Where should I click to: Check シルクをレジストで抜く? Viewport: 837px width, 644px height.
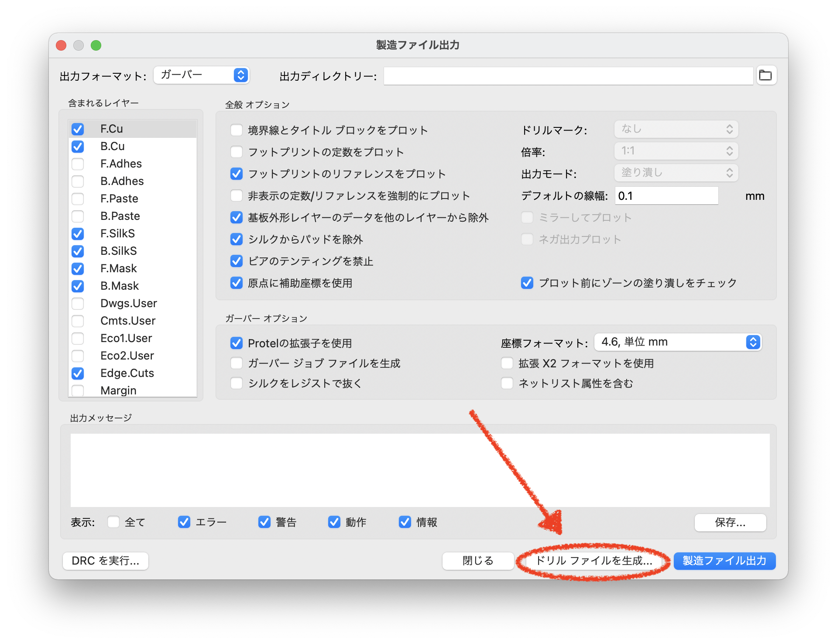(x=237, y=383)
